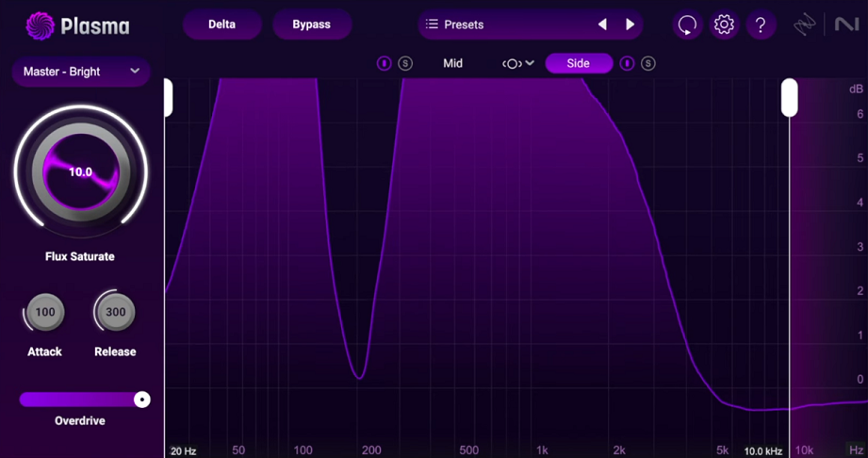Click the Release knob showing 300
This screenshot has width=868, height=458.
pyautogui.click(x=115, y=312)
